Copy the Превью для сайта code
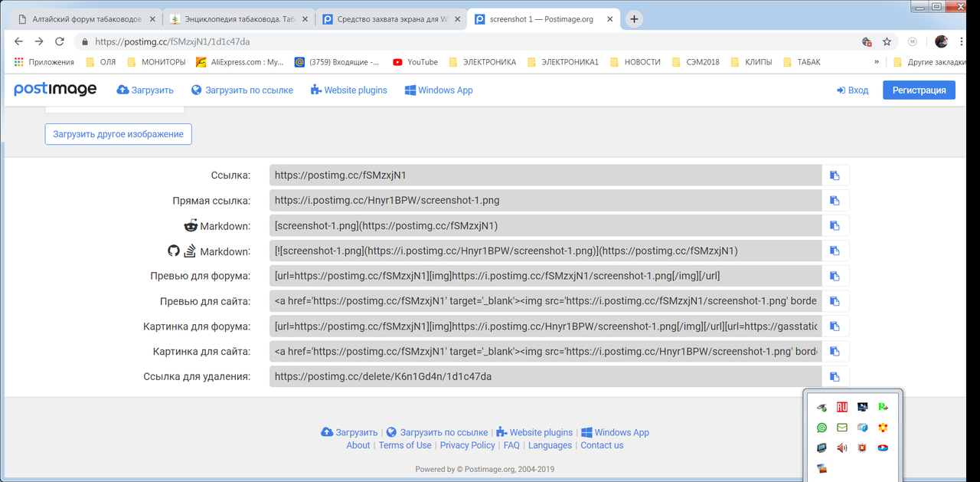980x482 pixels. [x=835, y=301]
